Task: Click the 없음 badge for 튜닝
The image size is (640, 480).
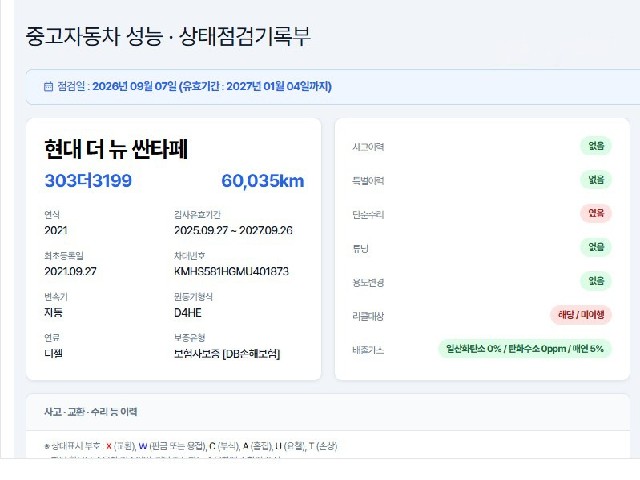Action: 596,247
